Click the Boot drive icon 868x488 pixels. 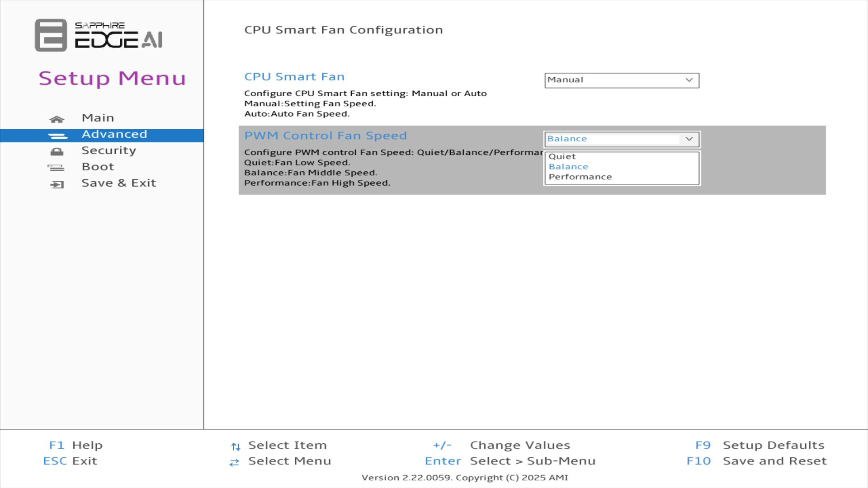click(56, 168)
